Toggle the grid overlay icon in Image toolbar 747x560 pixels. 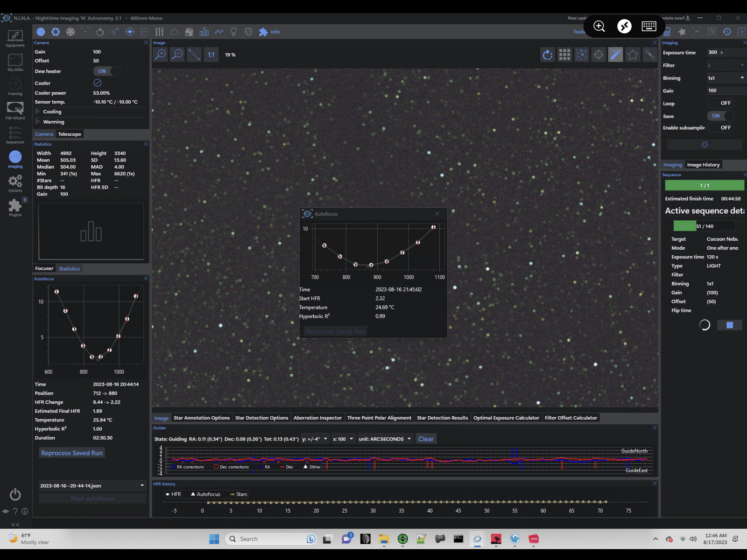point(564,55)
